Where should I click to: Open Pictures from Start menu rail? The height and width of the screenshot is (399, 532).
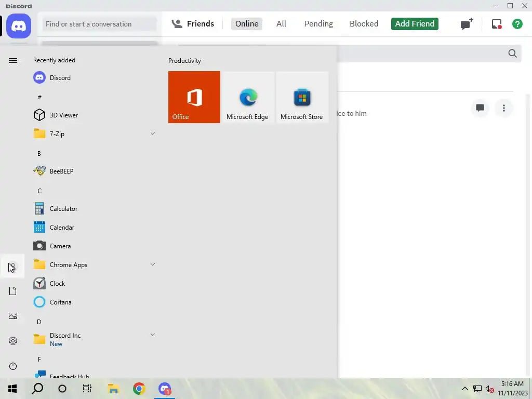click(x=13, y=316)
